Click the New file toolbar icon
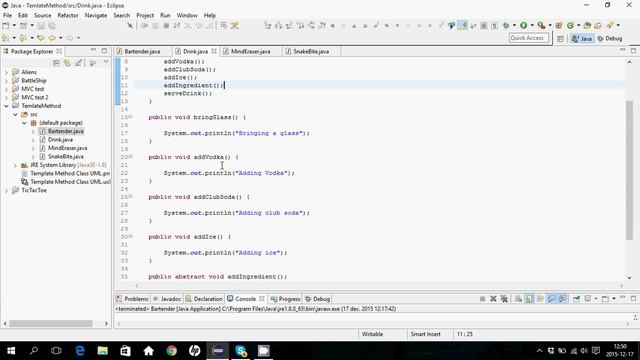The height and width of the screenshot is (360, 640). point(6,25)
